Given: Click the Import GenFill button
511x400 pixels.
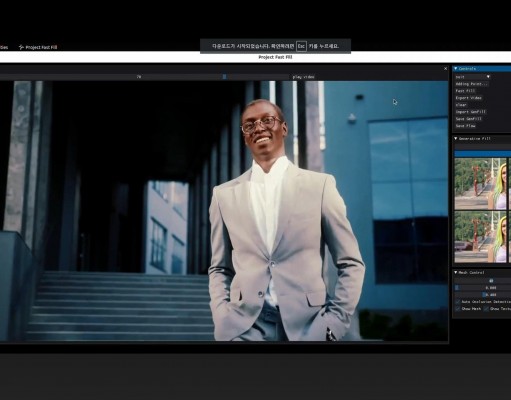Looking at the screenshot, I should click(x=471, y=112).
